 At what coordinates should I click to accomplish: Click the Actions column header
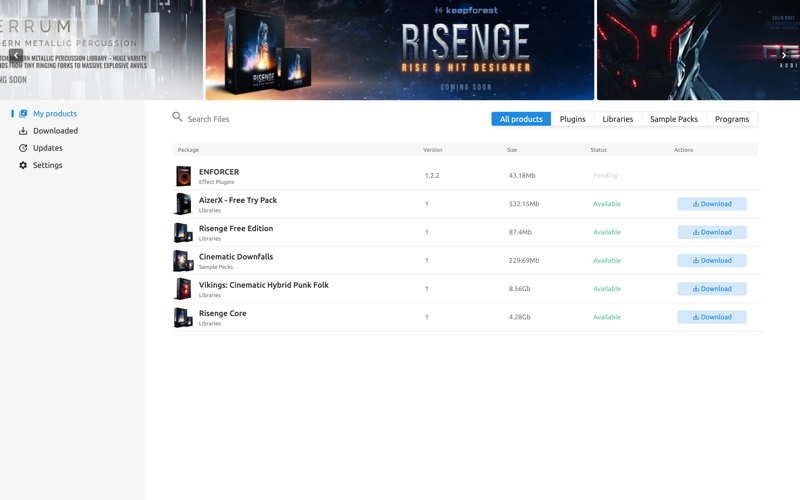[x=683, y=150]
